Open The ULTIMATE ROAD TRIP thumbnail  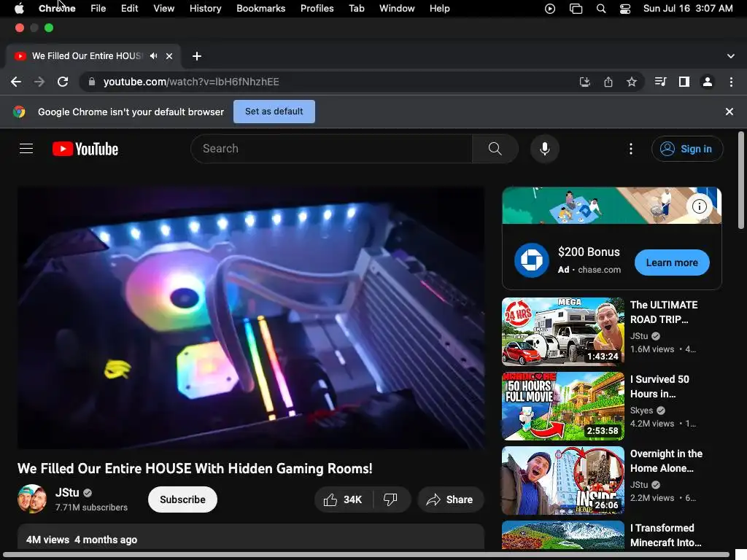click(x=562, y=332)
